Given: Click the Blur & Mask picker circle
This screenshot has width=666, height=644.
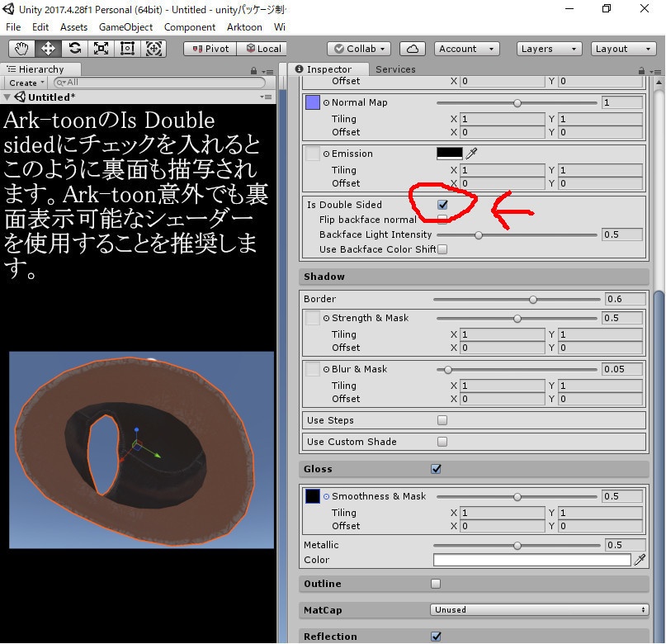Looking at the screenshot, I should coord(326,369).
